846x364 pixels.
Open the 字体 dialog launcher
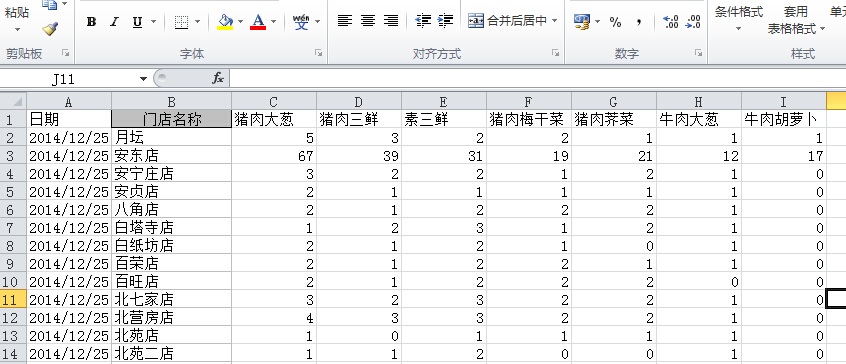319,53
